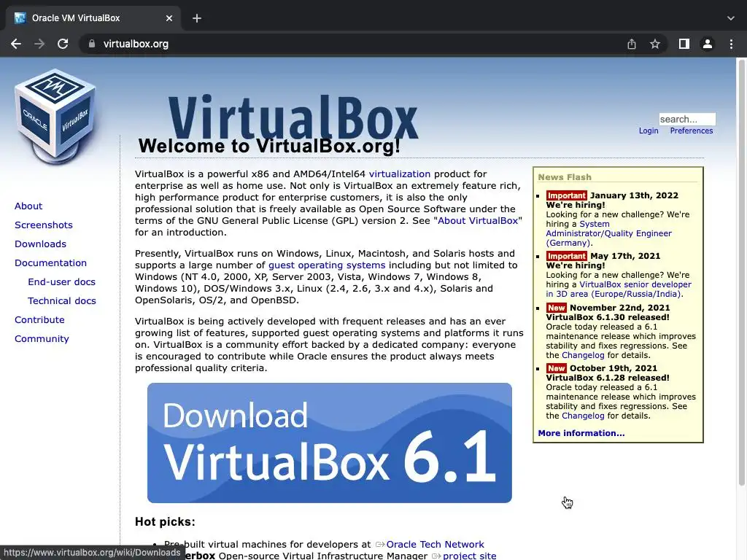Open Community in the sidebar
The height and width of the screenshot is (560, 747).
click(42, 340)
